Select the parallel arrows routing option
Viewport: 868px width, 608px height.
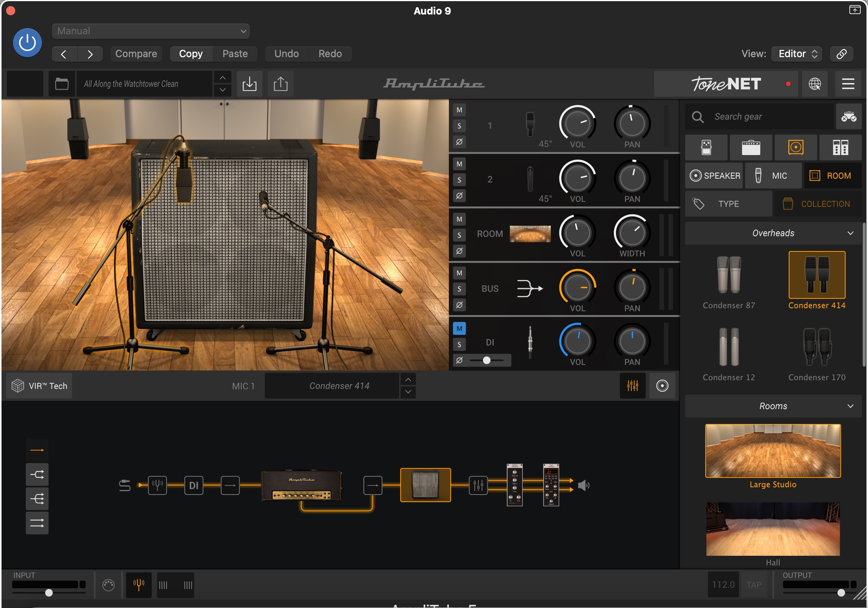tap(37, 523)
